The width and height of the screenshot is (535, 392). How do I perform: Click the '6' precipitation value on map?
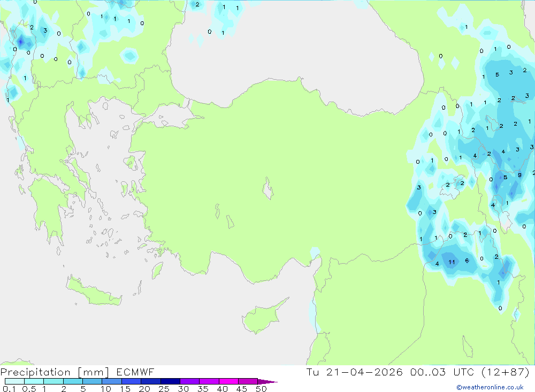tap(467, 260)
